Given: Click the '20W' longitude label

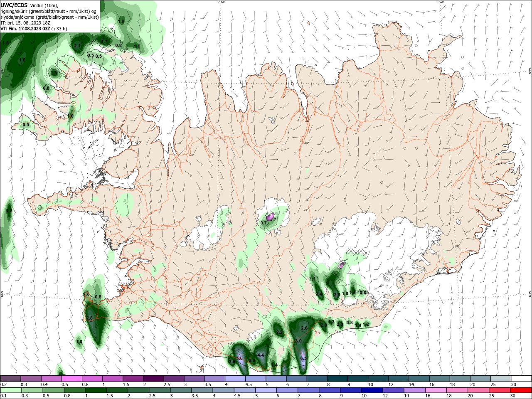Looking at the screenshot, I should (x=221, y=2).
